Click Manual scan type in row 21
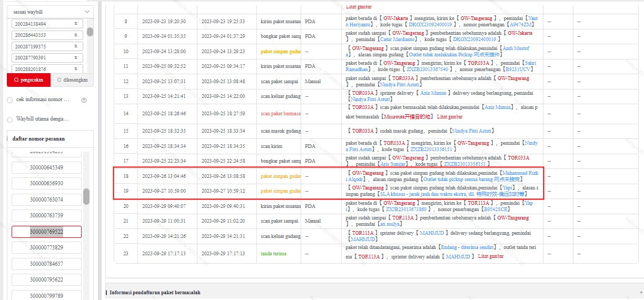The image size is (644, 300). click(313, 221)
